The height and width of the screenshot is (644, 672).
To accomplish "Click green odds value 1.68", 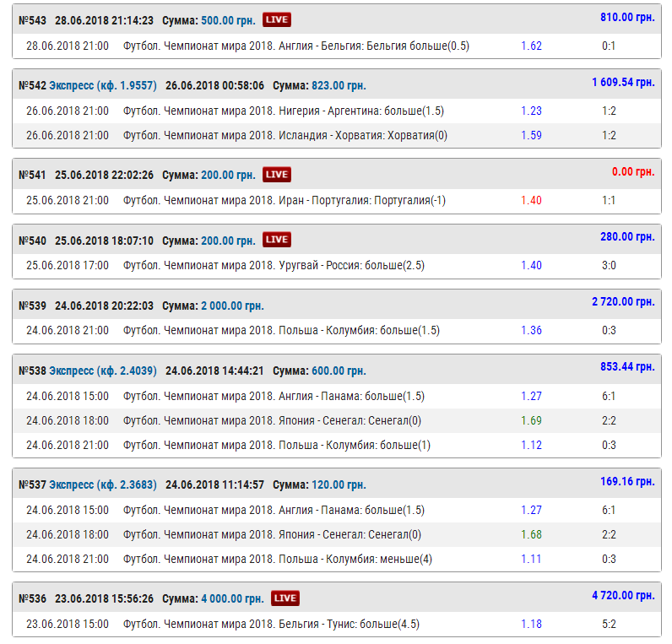I will (x=531, y=535).
